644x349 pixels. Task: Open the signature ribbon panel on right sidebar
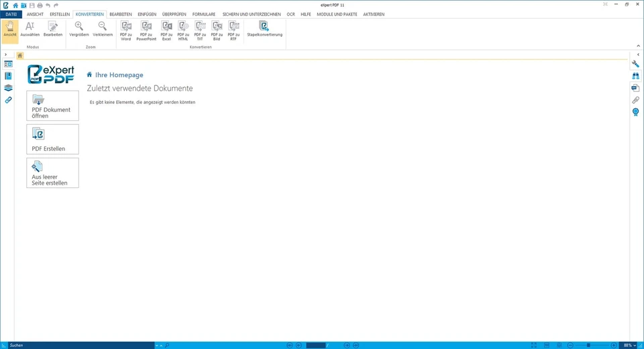(635, 112)
